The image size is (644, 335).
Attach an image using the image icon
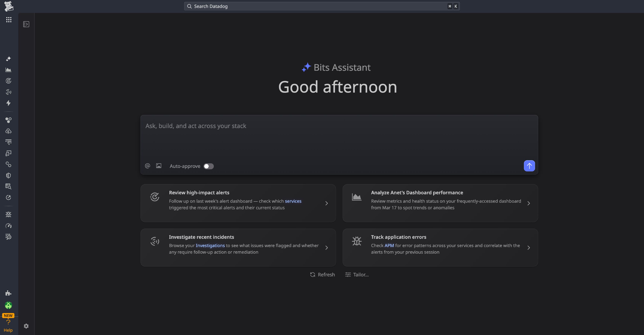(x=159, y=166)
